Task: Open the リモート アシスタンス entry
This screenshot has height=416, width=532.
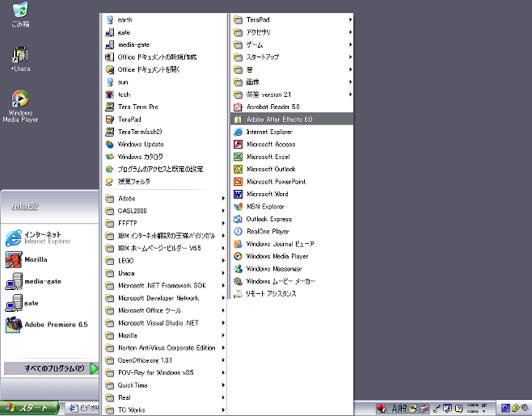Action: click(x=292, y=293)
